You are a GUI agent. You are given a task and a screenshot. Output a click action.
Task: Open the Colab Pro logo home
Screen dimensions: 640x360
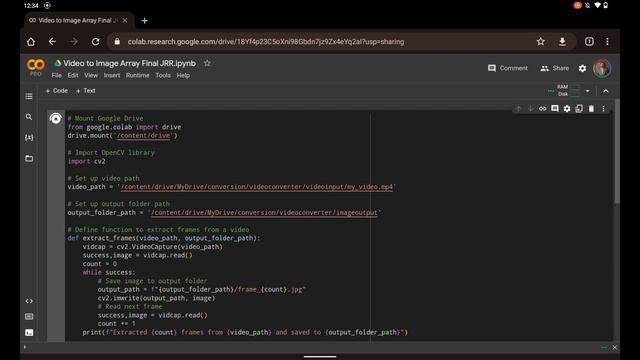(36, 67)
